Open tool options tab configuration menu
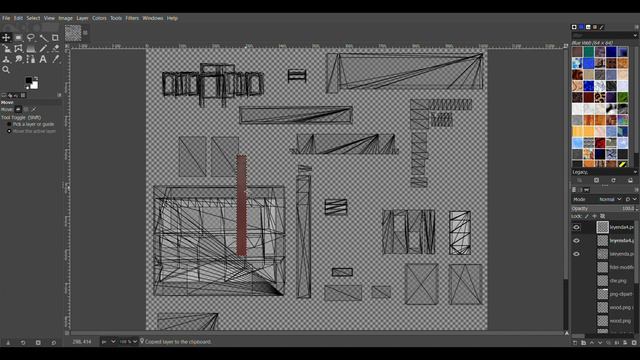Screen dimensions: 640x360 [59, 95]
